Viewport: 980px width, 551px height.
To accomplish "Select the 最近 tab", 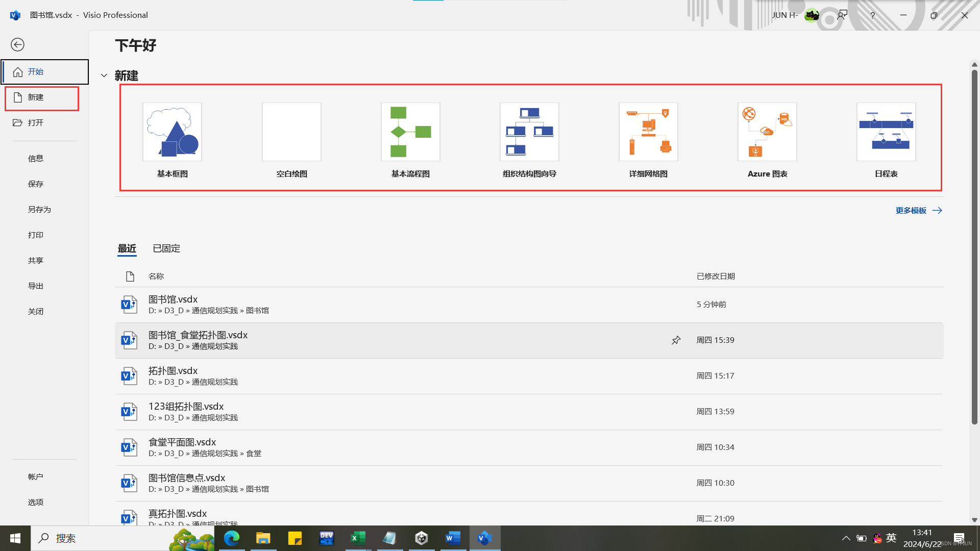I will [127, 248].
